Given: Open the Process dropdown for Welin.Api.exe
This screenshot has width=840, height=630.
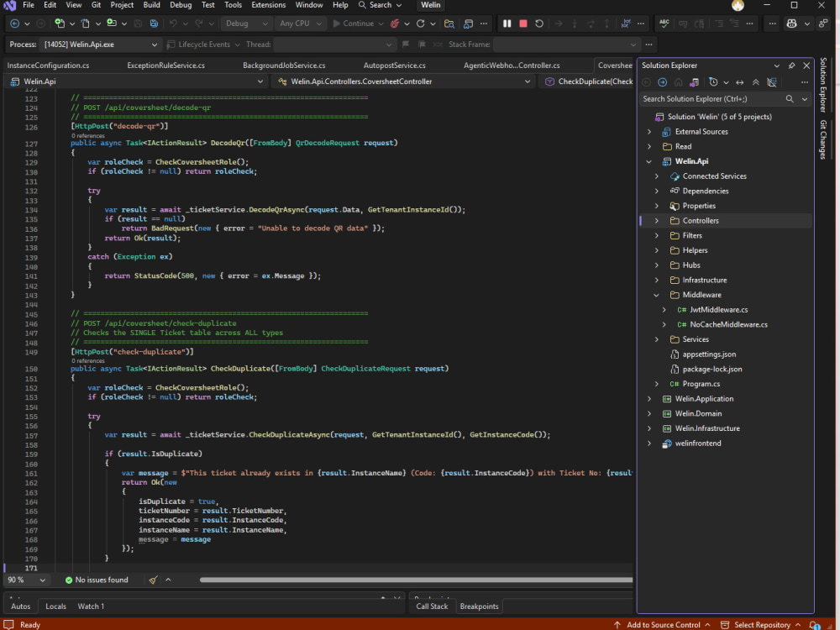Looking at the screenshot, I should (x=100, y=45).
